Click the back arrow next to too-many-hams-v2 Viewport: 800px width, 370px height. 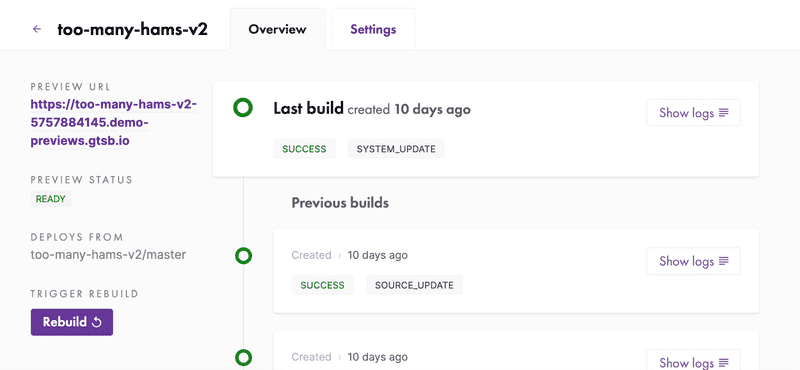(x=37, y=29)
